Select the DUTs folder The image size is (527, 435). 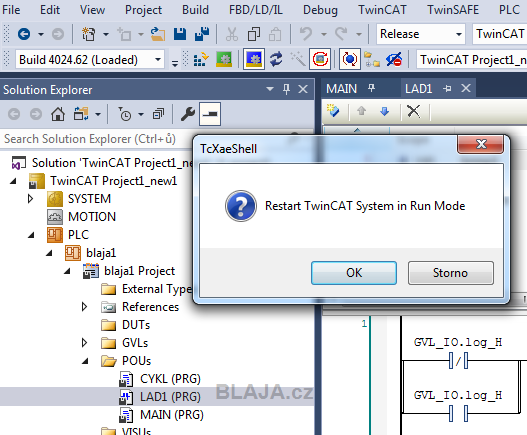136,325
